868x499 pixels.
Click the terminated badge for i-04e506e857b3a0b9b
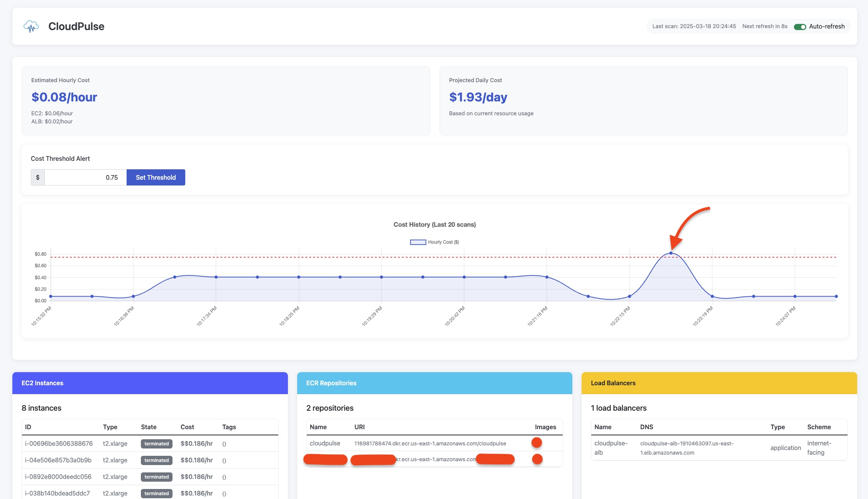(x=156, y=460)
